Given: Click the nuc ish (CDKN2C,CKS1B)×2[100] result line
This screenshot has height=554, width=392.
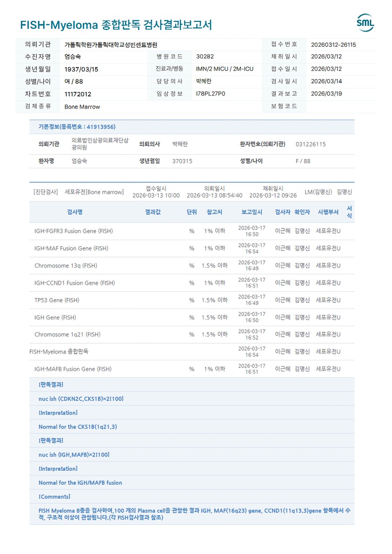Looking at the screenshot, I should pos(81,399).
